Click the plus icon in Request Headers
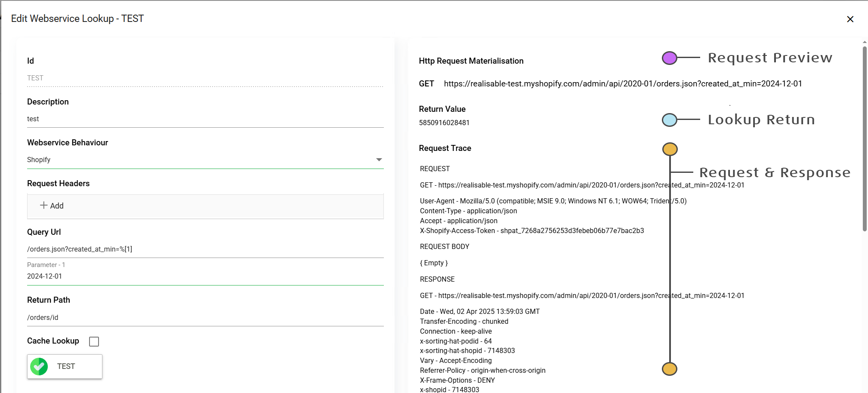The height and width of the screenshot is (393, 868). point(43,206)
